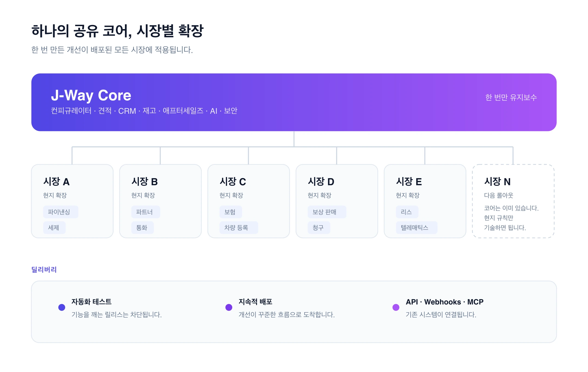Open the dashed '시장 N' card title
This screenshot has height=372, width=588.
[497, 182]
